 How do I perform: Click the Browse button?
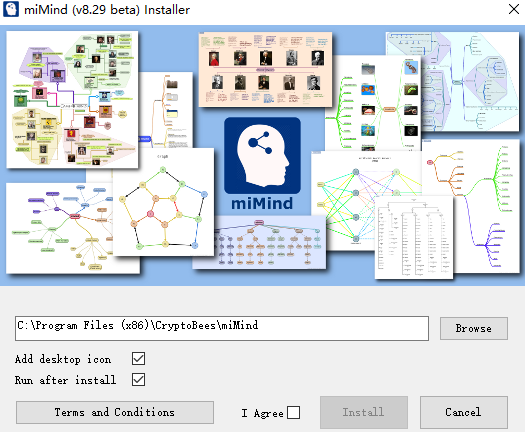point(474,328)
